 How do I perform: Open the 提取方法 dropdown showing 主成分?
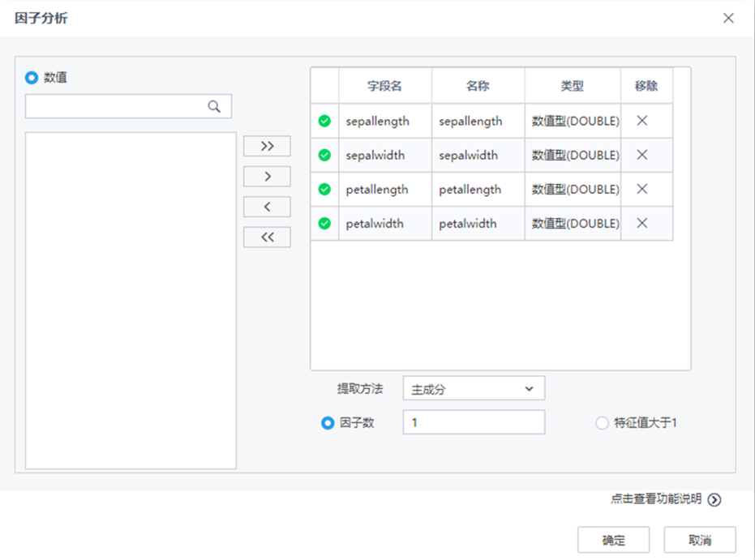pyautogui.click(x=474, y=388)
